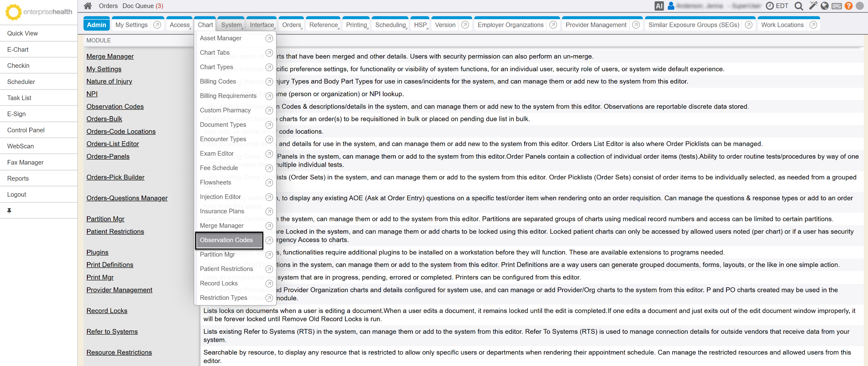Open Fax Manager in left sidebar
The width and height of the screenshot is (868, 366).
click(25, 162)
